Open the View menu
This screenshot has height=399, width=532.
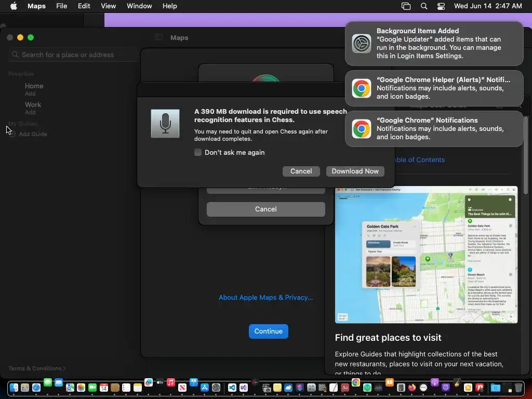pyautogui.click(x=108, y=6)
